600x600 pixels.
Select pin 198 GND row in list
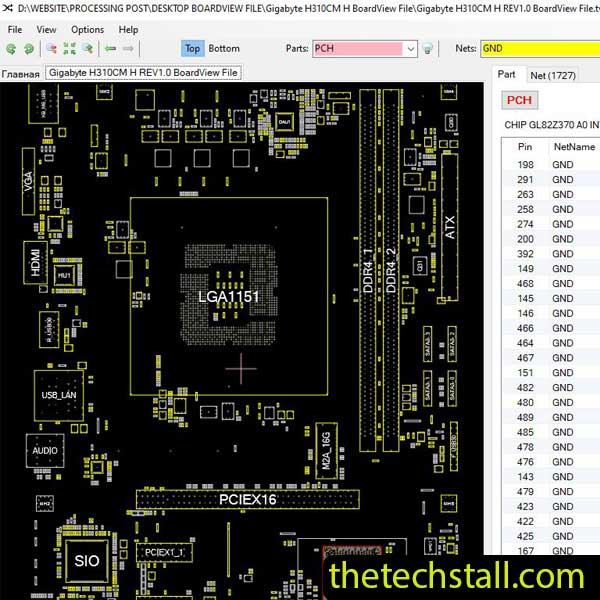548,165
